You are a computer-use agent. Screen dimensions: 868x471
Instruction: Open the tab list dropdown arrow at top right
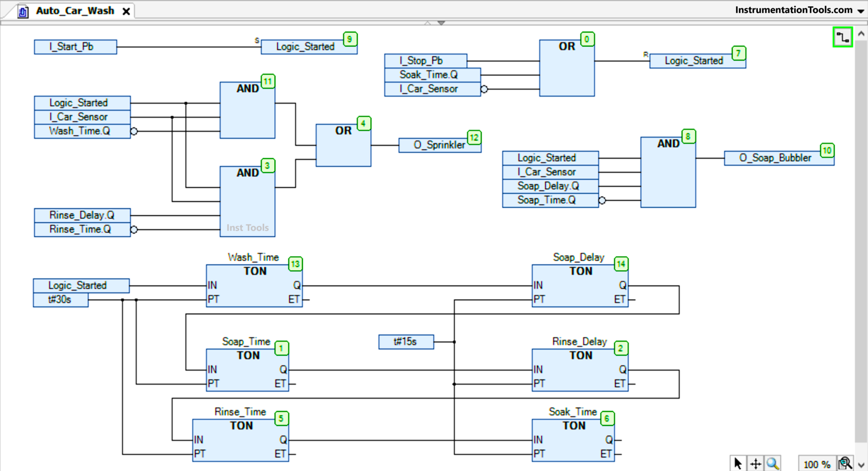tap(861, 11)
